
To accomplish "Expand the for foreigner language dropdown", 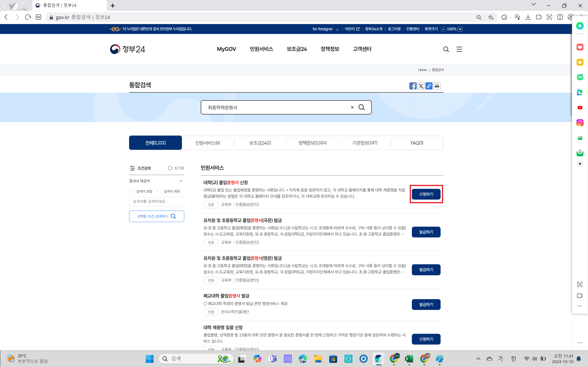I will click(337, 29).
